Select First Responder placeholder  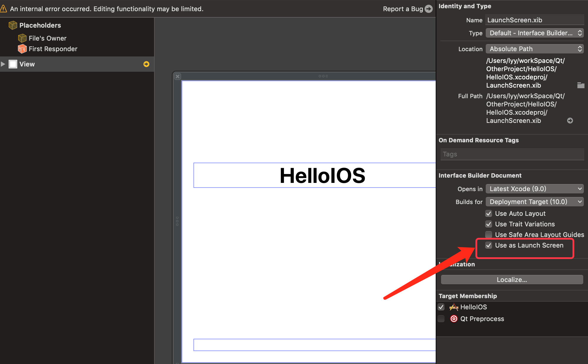tap(53, 49)
